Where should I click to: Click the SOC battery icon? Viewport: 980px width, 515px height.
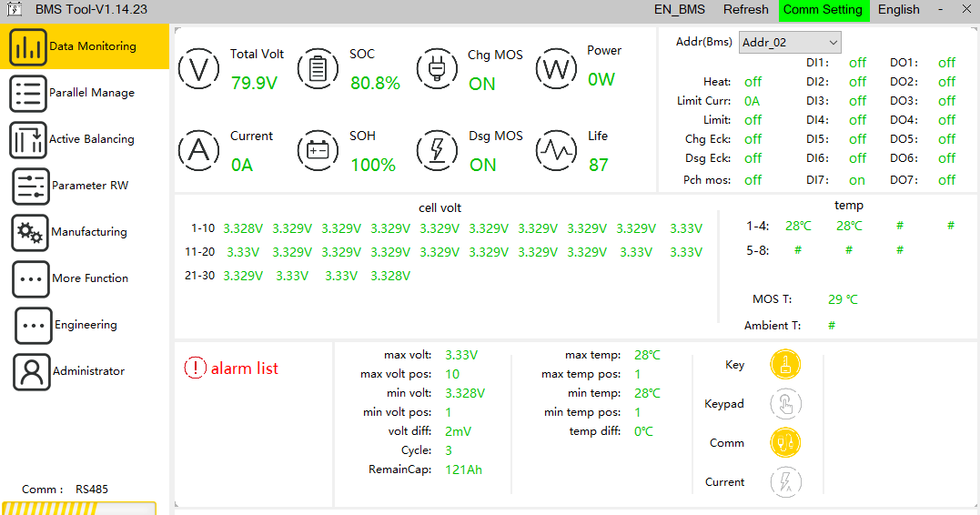(x=318, y=69)
